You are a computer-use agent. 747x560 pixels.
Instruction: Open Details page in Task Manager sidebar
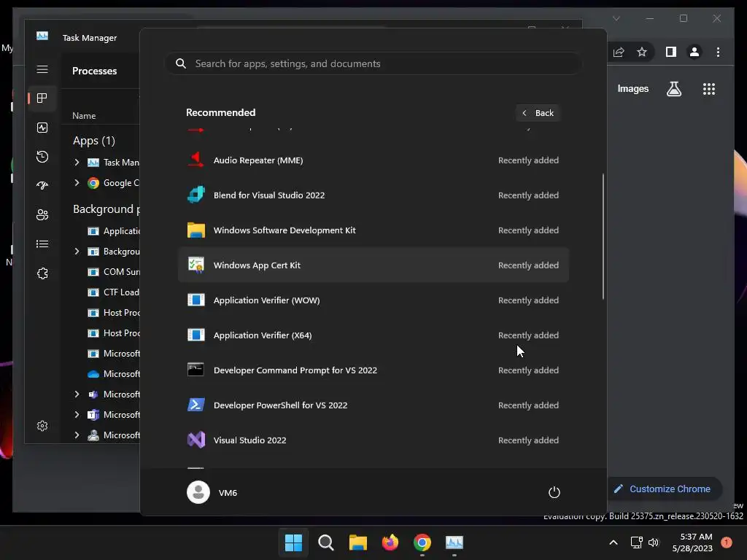42,244
